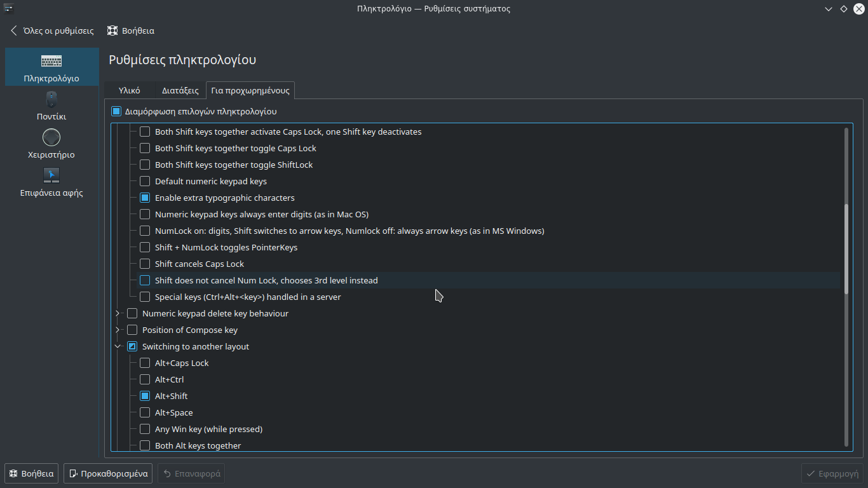
Task: Check Both Shift keys activate Caps Lock, one deactivates
Action: click(145, 132)
